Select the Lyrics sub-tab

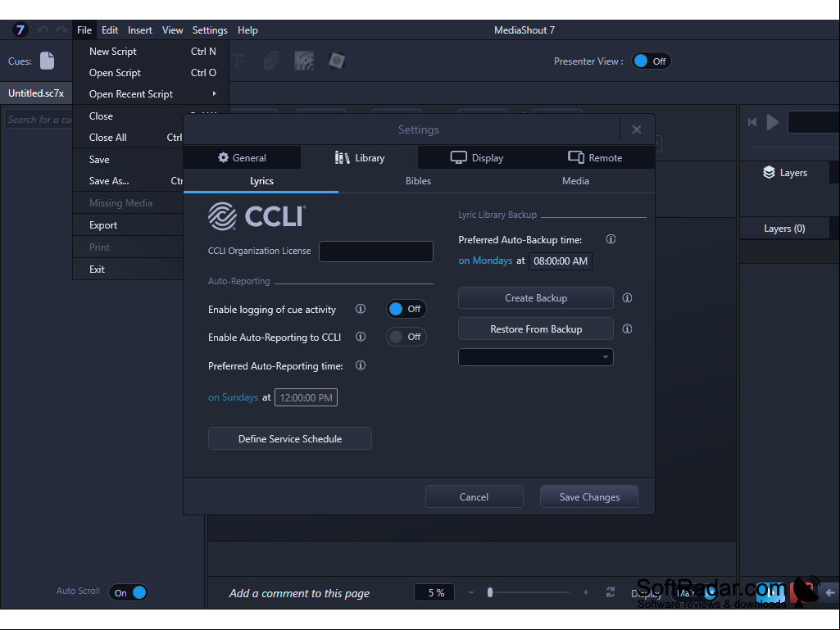pos(261,181)
